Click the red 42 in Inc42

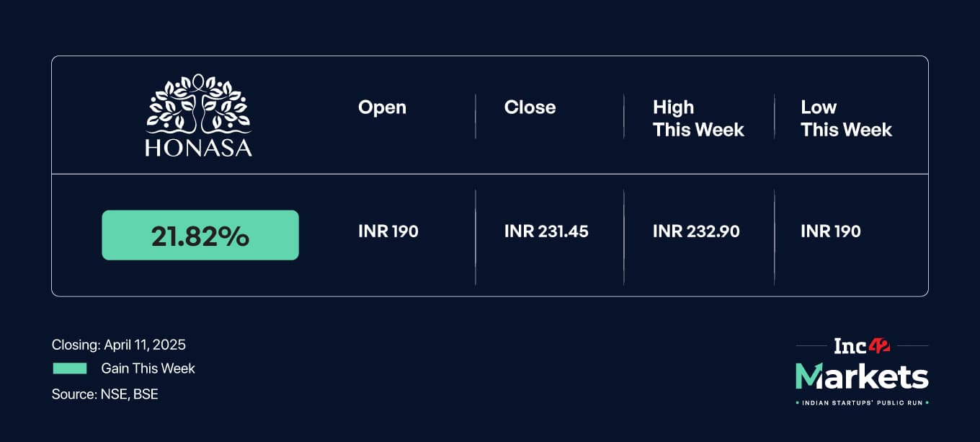pos(878,346)
